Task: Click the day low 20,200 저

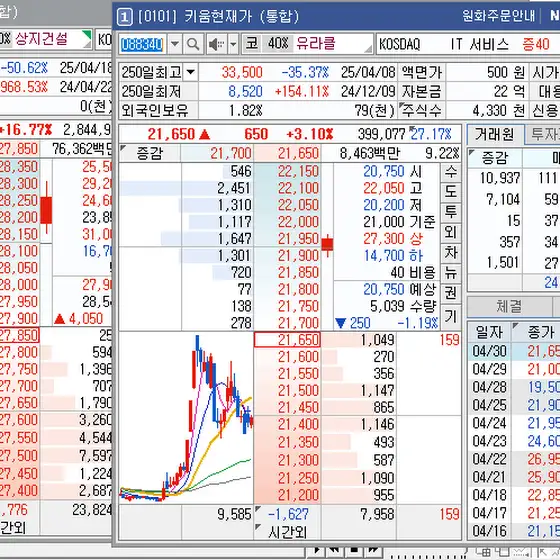Action: click(392, 205)
